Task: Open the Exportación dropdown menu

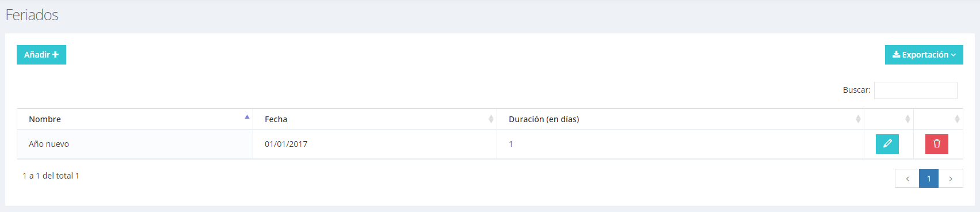Action: tap(924, 55)
